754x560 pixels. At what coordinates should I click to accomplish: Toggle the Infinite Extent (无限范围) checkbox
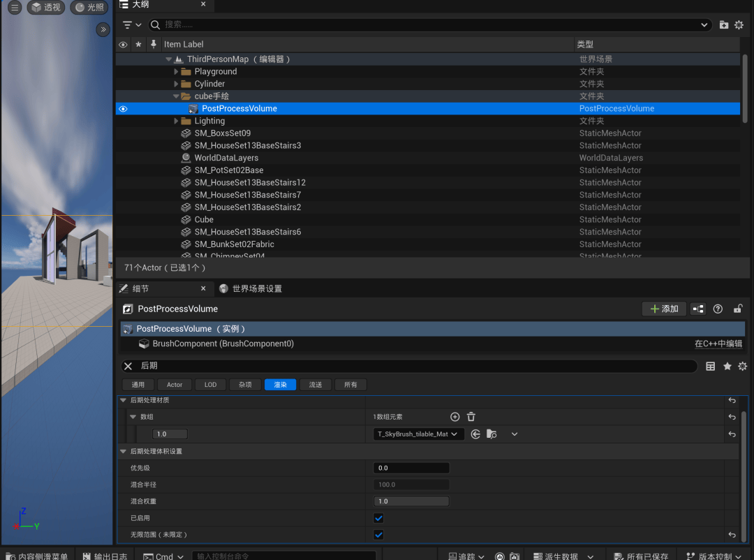click(x=378, y=534)
